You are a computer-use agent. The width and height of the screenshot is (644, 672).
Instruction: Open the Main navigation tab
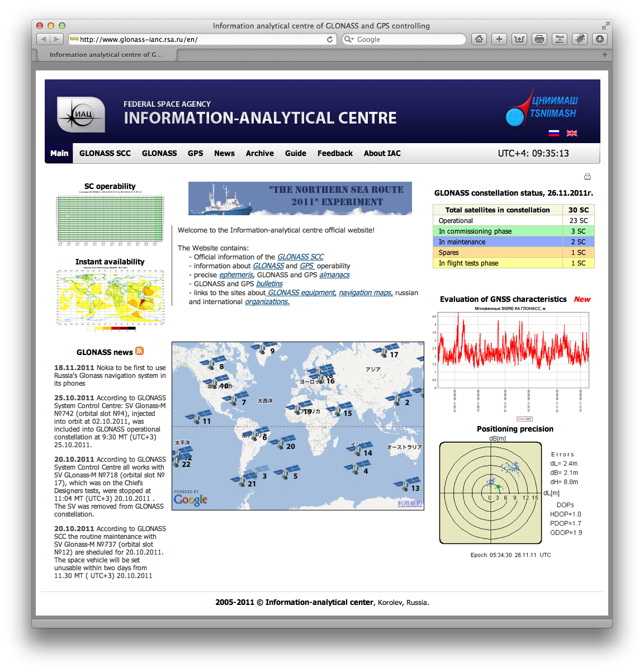click(59, 153)
